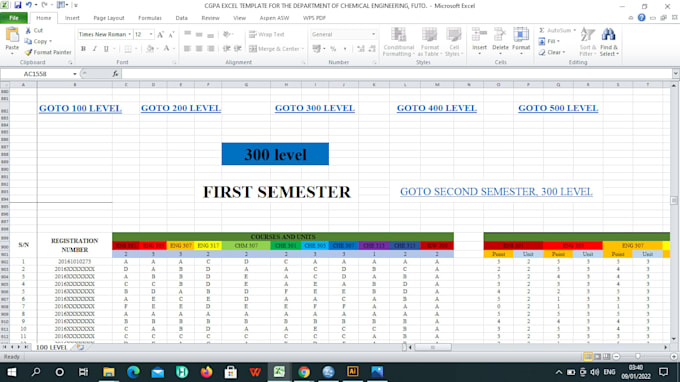Decrease font size with Shrink Font icon

pos(172,34)
